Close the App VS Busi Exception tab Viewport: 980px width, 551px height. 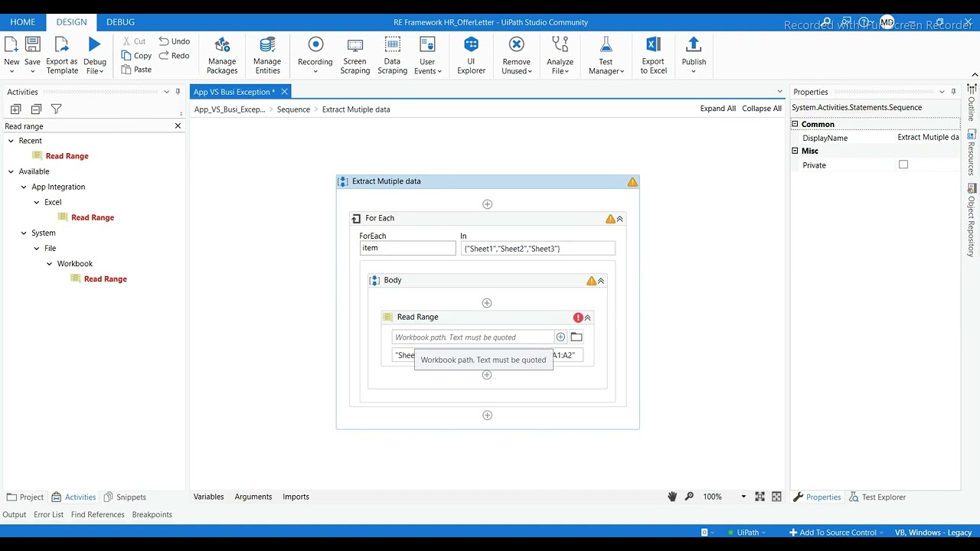(284, 92)
